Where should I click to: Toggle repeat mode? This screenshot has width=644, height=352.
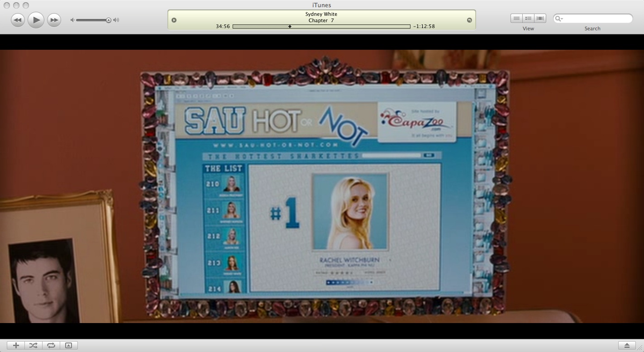coord(51,345)
